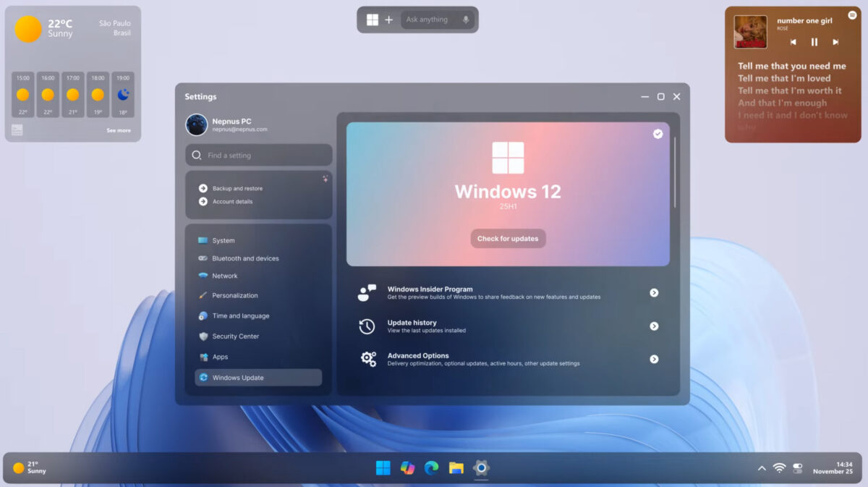The image size is (868, 487).
Task: Click the Check for updates button
Action: coord(508,238)
